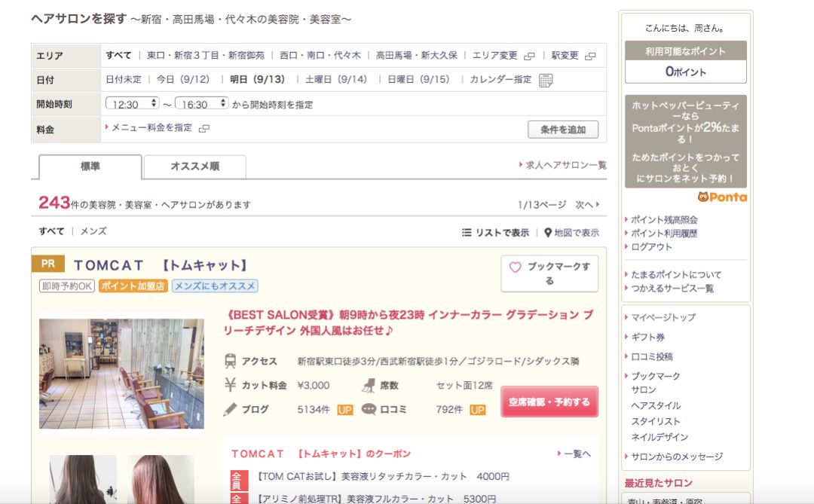Image resolution: width=814 pixels, height=504 pixels.
Task: Click the train access icon
Action: coord(230,361)
